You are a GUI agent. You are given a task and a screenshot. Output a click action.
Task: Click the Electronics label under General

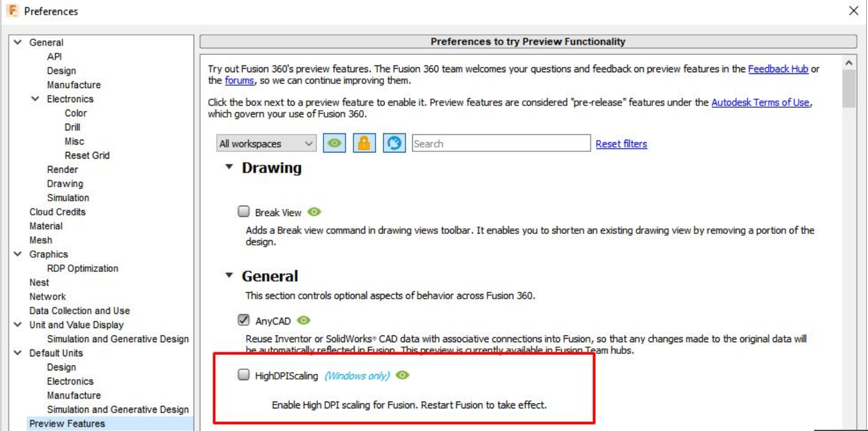[70, 99]
